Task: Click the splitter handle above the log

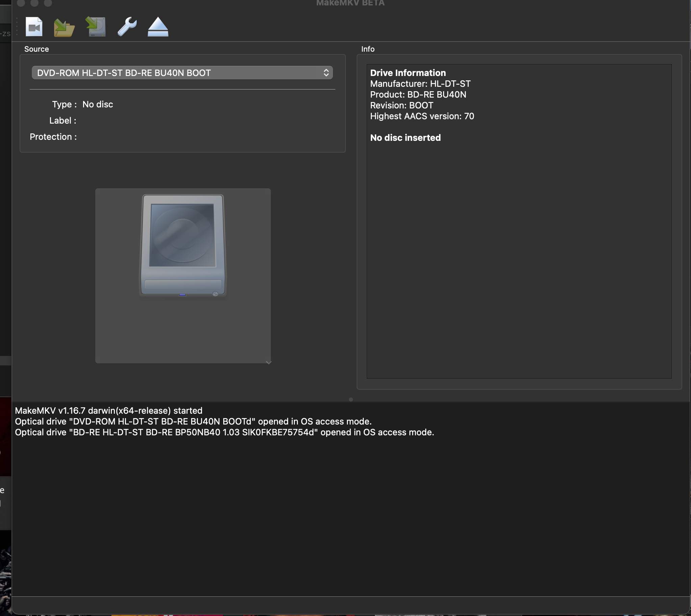Action: 351,400
